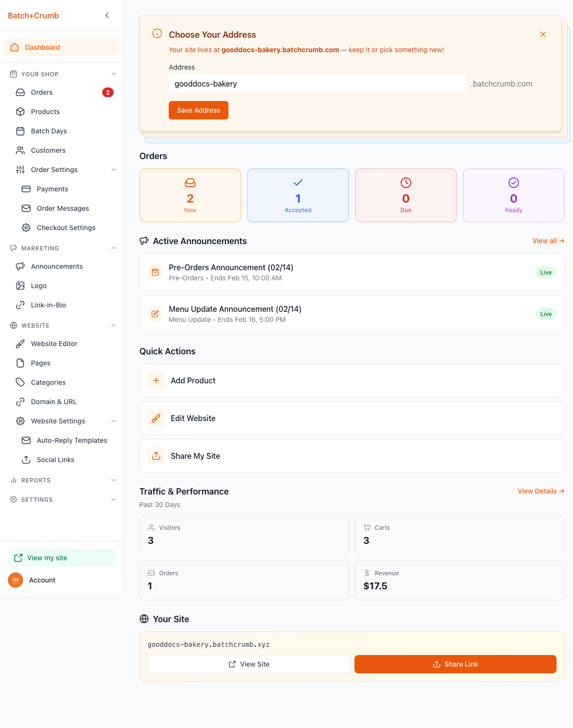Viewport: 573px width, 728px height.
Task: Click the Save Address button
Action: (x=198, y=110)
